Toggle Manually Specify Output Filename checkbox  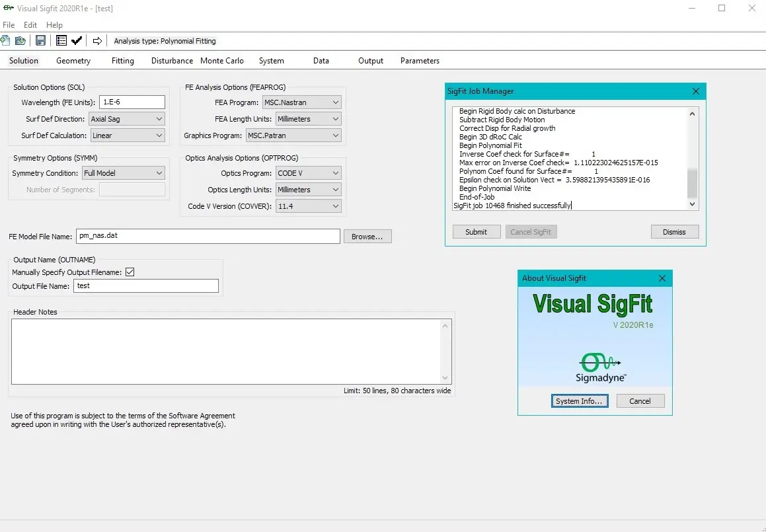point(130,272)
